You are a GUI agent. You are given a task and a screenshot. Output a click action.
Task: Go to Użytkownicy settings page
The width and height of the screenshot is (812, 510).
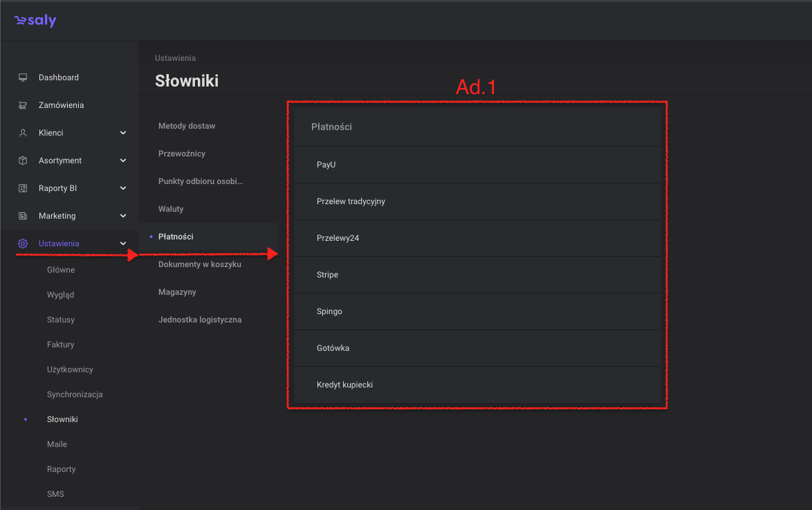(70, 370)
